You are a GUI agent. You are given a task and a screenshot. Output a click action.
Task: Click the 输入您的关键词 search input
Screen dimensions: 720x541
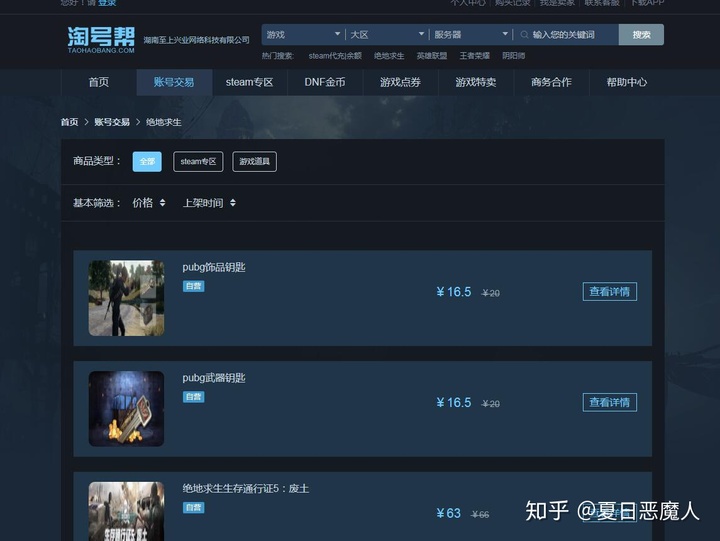point(566,35)
